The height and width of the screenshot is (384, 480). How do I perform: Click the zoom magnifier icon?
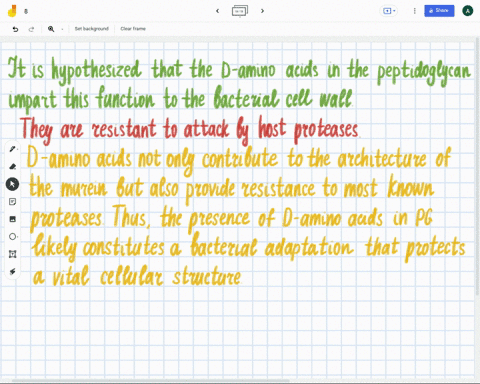pos(51,29)
